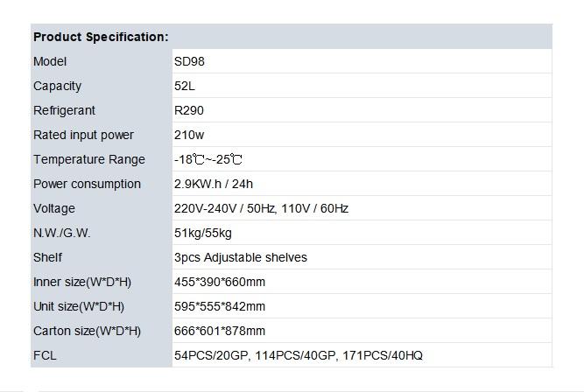This screenshot has width=584, height=392.
Task: Click the SD98 model value
Action: 189,61
